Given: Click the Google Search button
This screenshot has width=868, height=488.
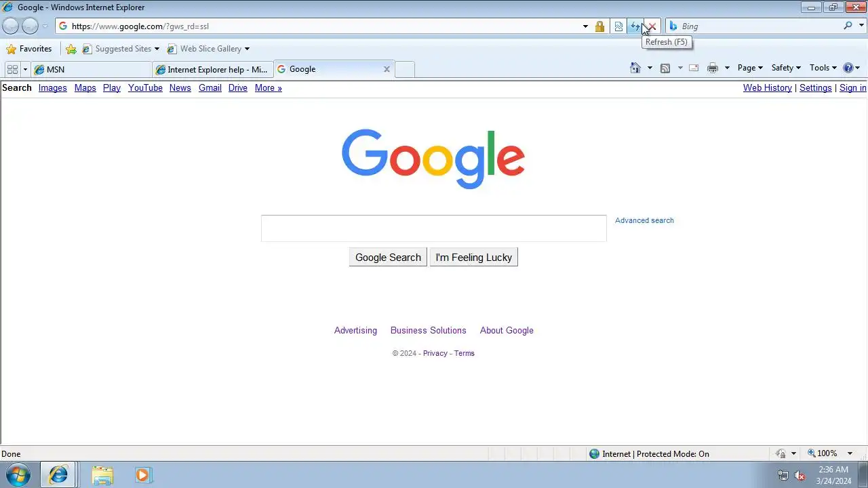Looking at the screenshot, I should click(388, 258).
